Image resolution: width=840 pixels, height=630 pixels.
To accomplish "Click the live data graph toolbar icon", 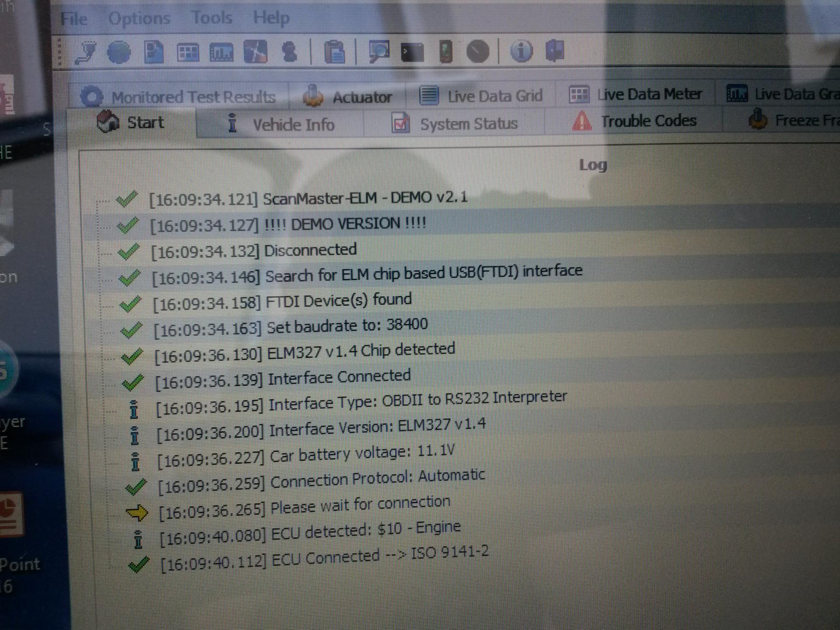I will 221,53.
